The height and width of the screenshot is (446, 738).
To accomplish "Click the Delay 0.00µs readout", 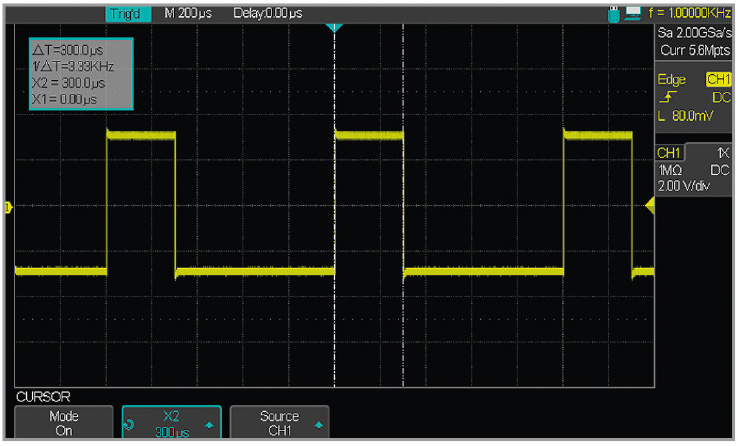I will (267, 14).
